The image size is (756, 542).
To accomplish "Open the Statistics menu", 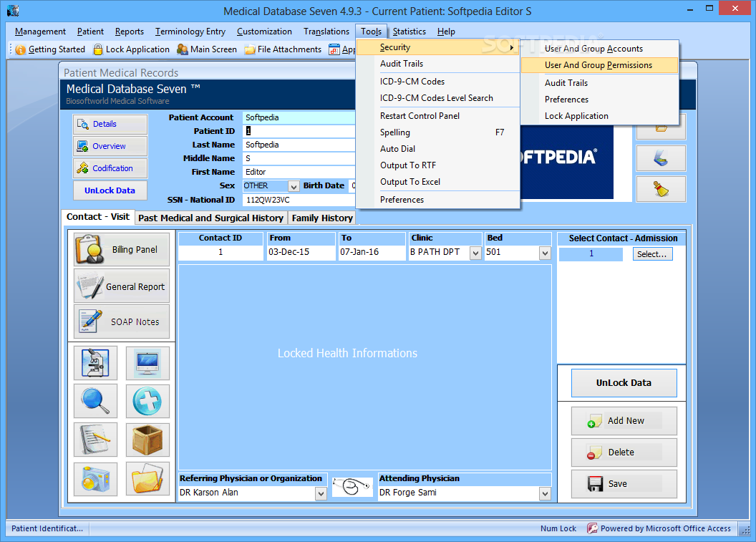I will [409, 32].
